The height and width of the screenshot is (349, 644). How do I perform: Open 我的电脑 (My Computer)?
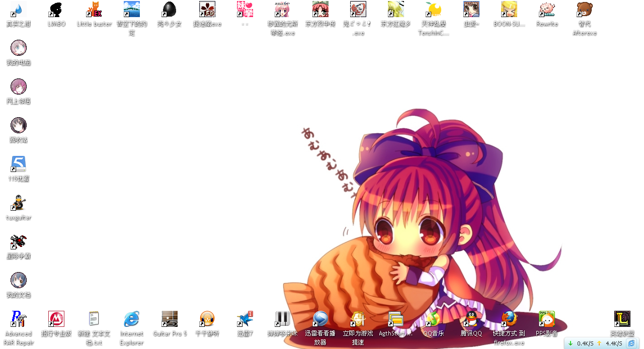tap(19, 48)
